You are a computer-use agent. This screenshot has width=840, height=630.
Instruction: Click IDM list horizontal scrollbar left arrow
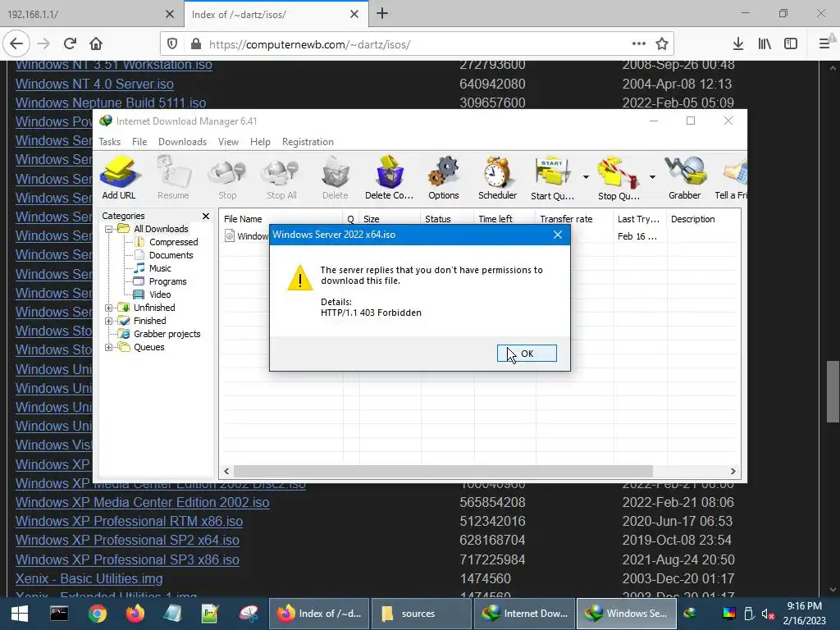click(x=226, y=472)
